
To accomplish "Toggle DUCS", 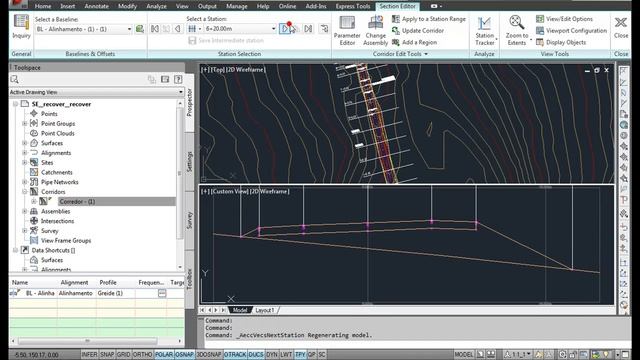I will click(256, 354).
